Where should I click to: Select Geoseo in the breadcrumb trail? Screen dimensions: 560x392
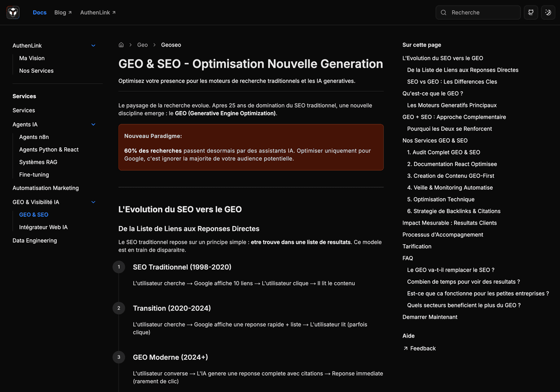171,45
